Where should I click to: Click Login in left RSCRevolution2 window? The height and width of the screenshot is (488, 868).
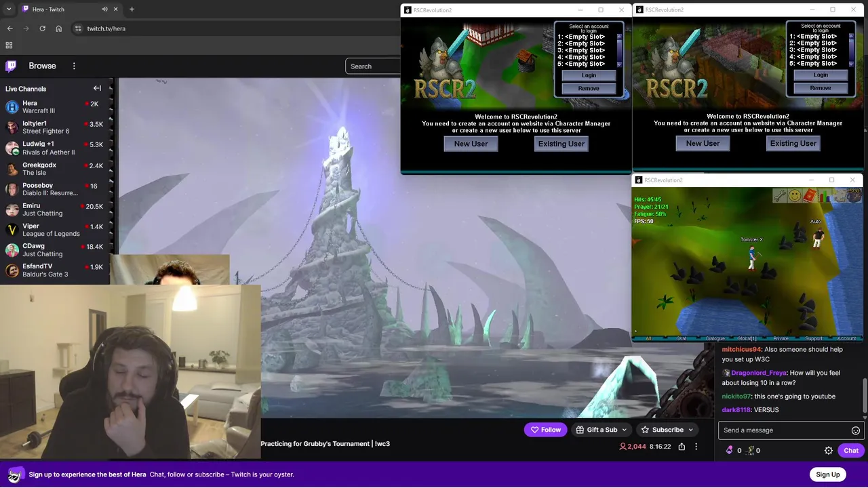(589, 75)
